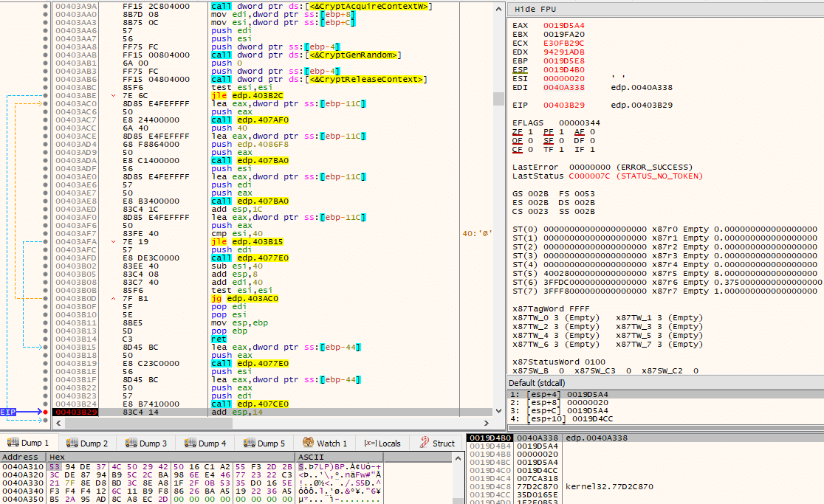Click the disassembly scrollbar down arrow

pos(498,411)
